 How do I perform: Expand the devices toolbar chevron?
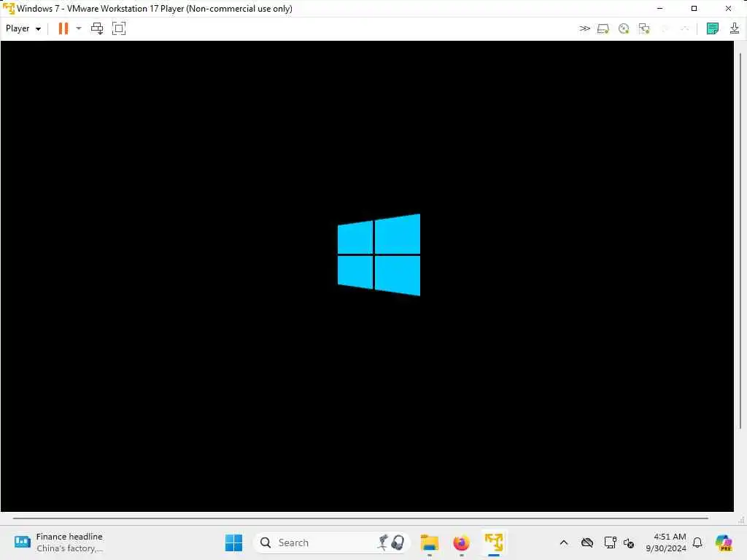(584, 28)
